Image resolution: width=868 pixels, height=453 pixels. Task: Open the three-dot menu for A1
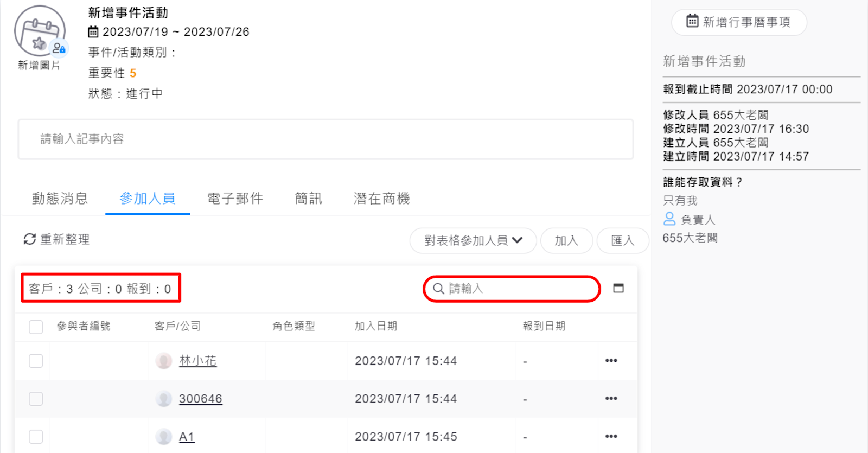(611, 437)
